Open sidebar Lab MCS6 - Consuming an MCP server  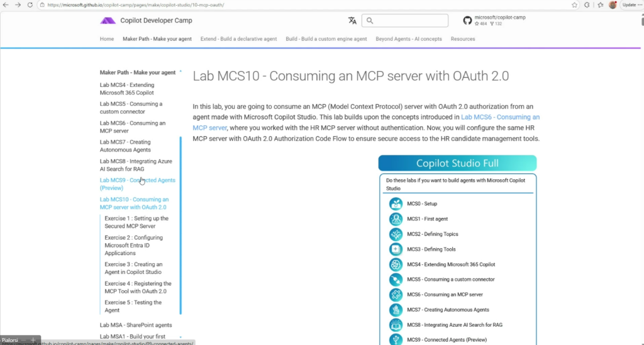pyautogui.click(x=133, y=127)
